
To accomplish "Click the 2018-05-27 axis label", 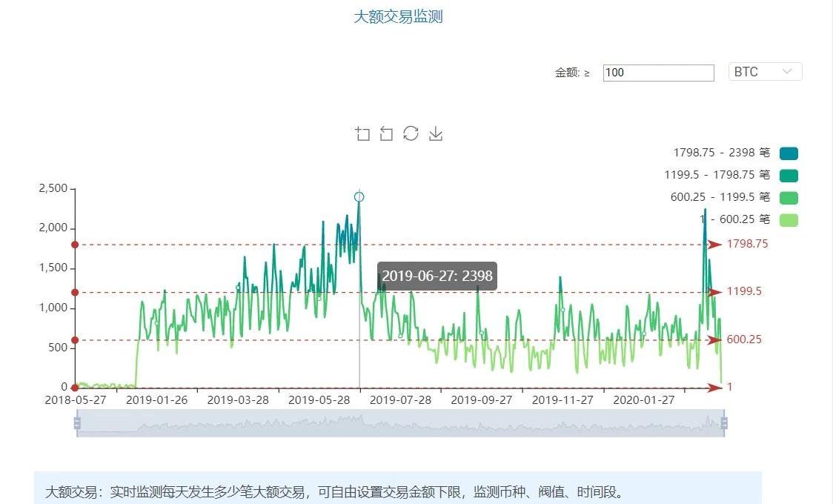I will [x=76, y=400].
